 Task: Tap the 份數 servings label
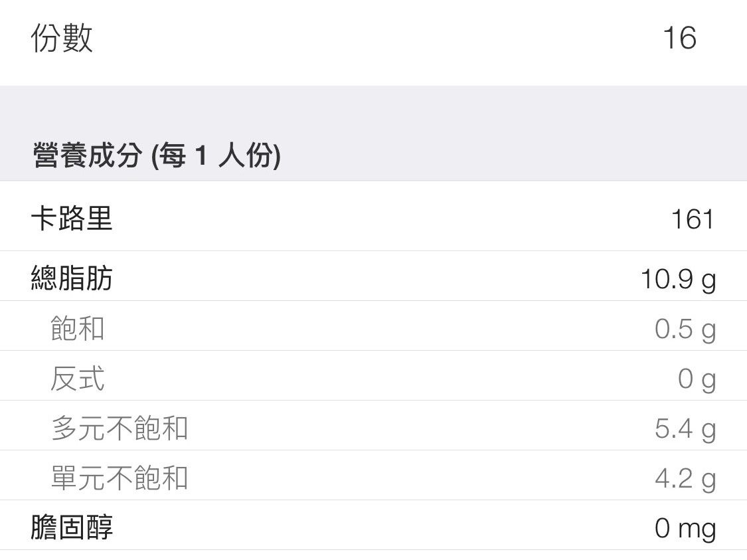point(62,39)
